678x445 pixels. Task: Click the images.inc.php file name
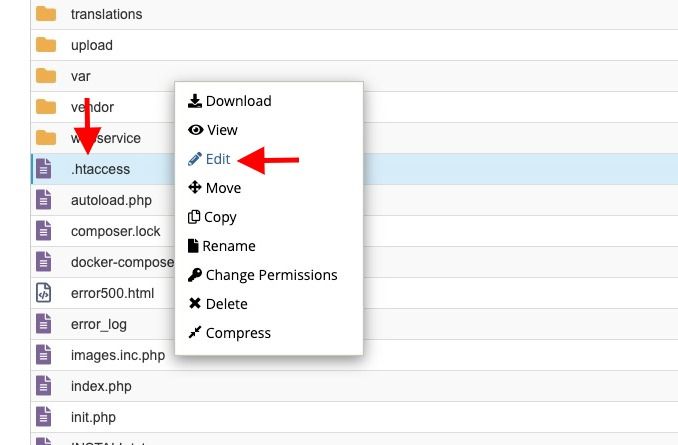point(118,355)
